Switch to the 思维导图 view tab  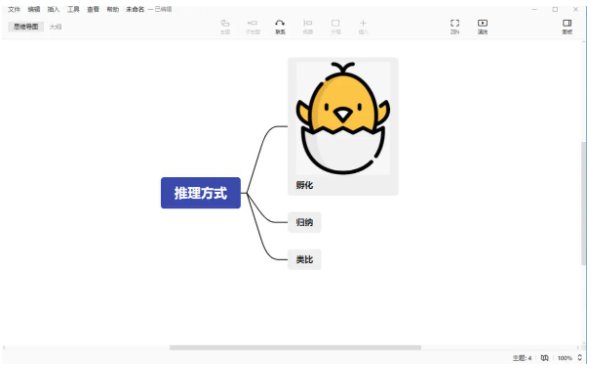pos(26,27)
